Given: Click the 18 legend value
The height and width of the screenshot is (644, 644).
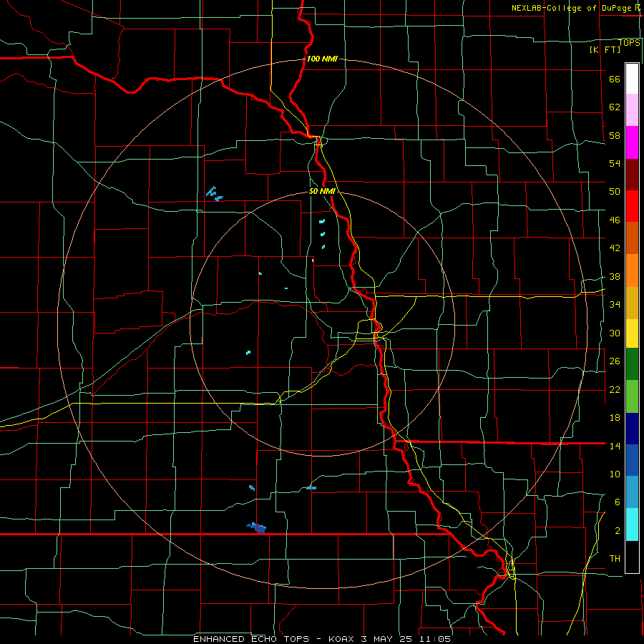Looking at the screenshot, I should click(615, 418).
